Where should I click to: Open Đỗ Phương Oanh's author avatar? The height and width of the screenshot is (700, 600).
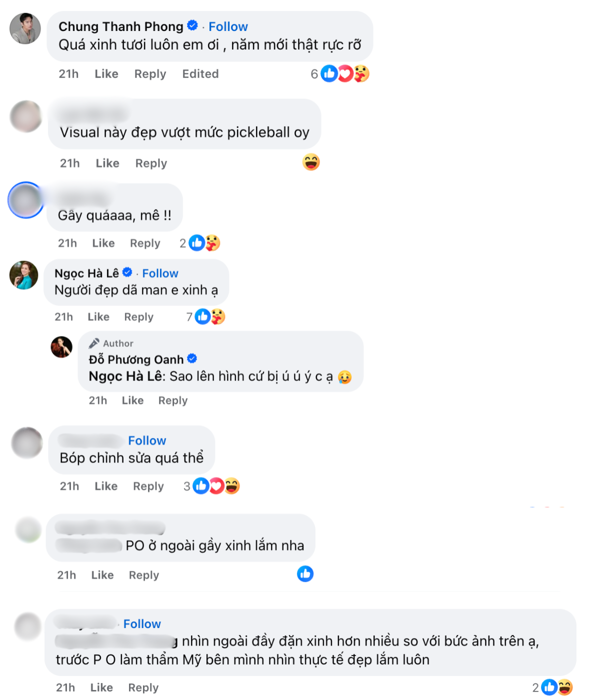pos(61,347)
